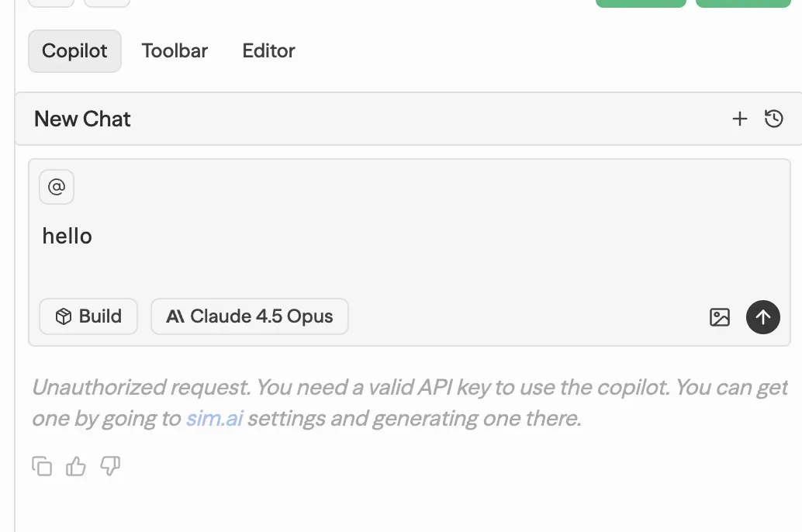Give thumbs up to the response
Screen dimensions: 802x532
(x=76, y=466)
